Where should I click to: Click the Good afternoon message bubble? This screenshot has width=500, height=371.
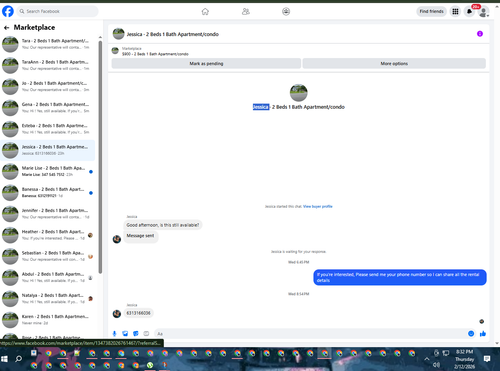(x=163, y=225)
